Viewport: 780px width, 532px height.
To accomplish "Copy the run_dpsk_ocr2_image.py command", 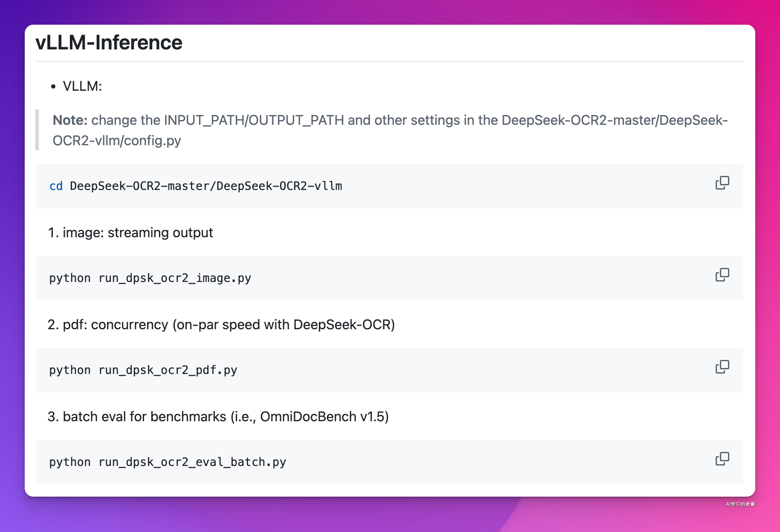I will point(722,275).
